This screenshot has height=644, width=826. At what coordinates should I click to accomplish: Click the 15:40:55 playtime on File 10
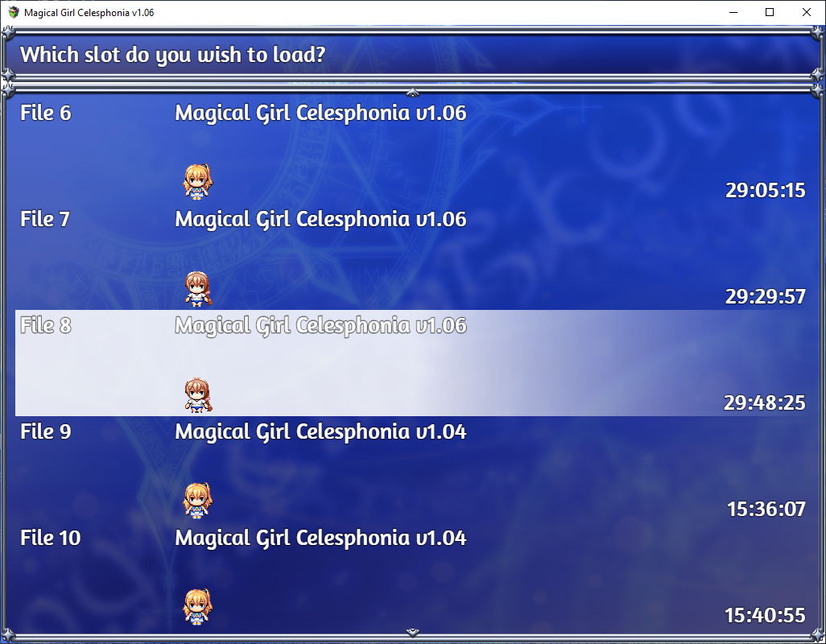[x=766, y=615]
